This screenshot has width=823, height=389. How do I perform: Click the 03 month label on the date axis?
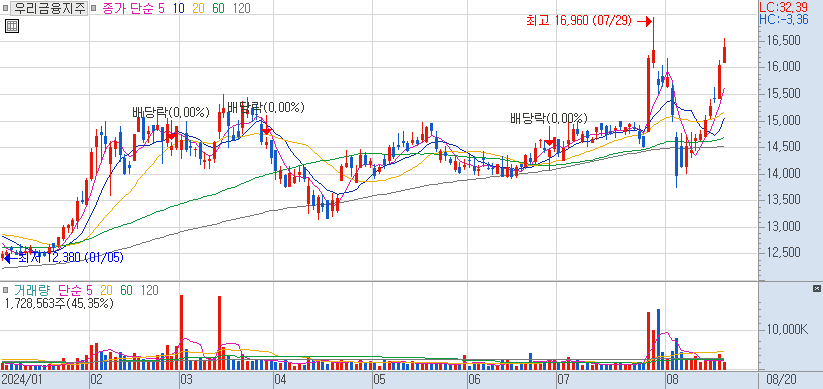[186, 379]
